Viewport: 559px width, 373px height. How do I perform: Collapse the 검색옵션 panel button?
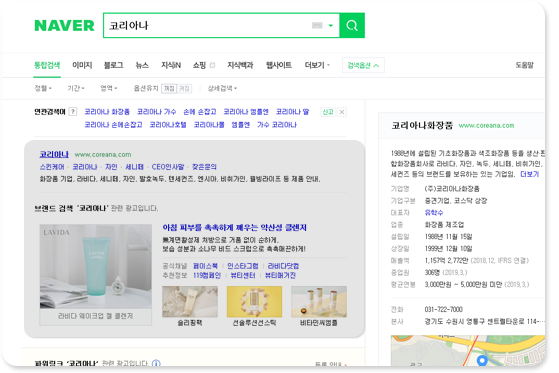pos(363,65)
